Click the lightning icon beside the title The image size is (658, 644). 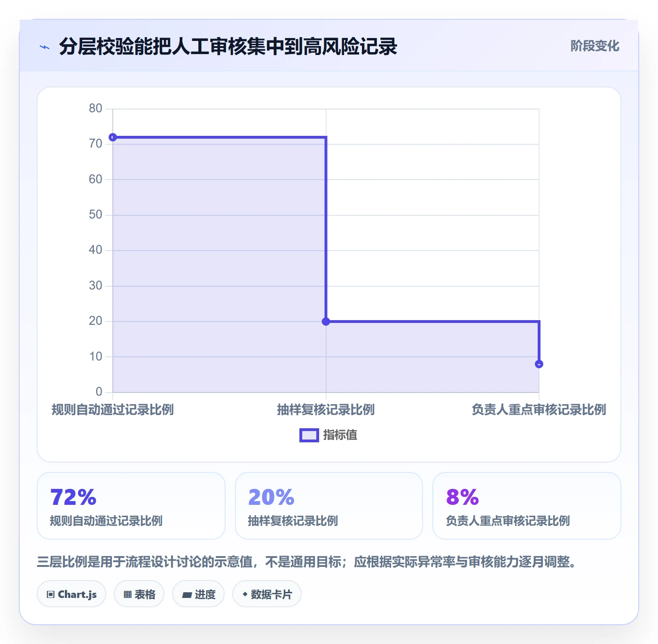click(x=45, y=47)
